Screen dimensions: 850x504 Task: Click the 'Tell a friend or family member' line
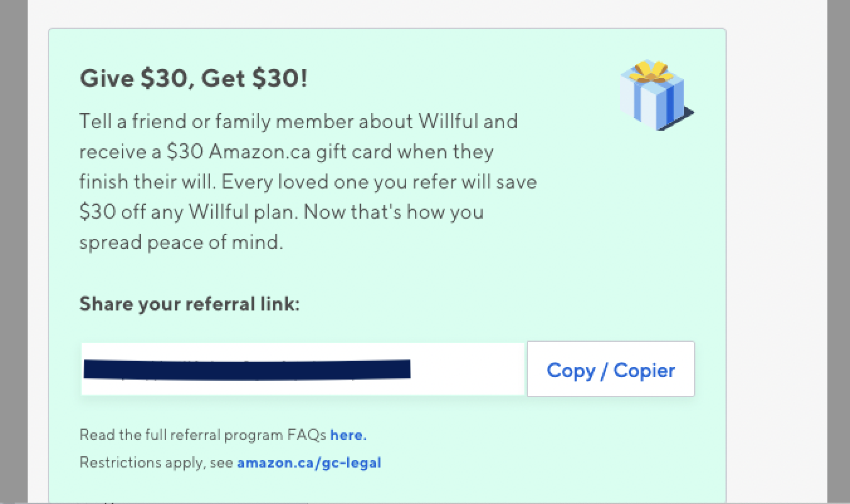[298, 121]
